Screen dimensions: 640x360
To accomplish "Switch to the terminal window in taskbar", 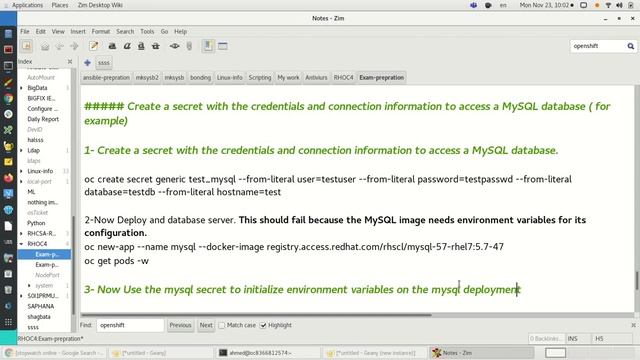I will 267,353.
